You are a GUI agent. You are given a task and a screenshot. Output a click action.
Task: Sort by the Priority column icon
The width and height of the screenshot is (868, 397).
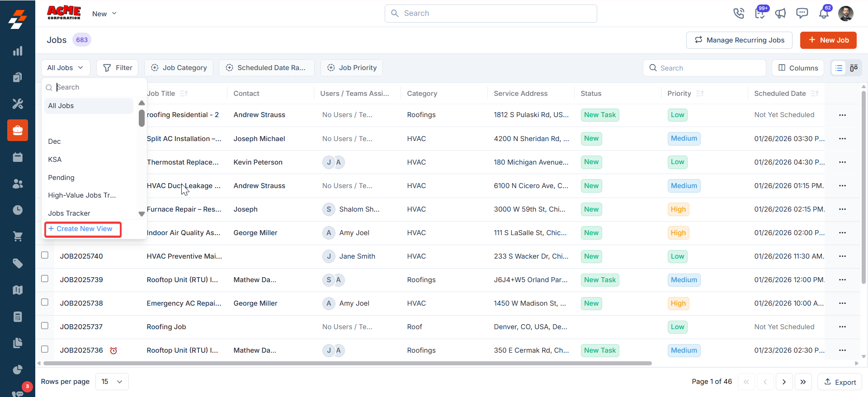coord(700,94)
